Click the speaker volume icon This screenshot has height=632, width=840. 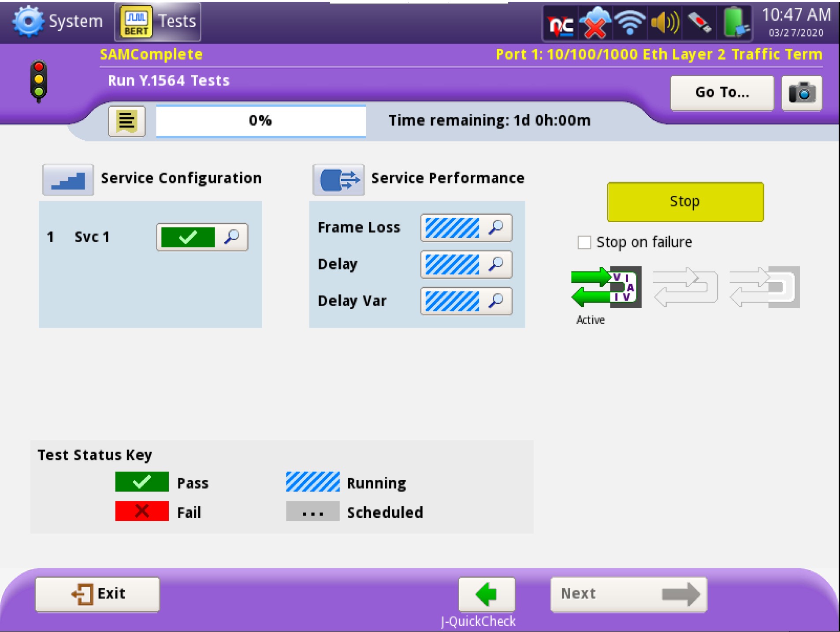(x=665, y=22)
